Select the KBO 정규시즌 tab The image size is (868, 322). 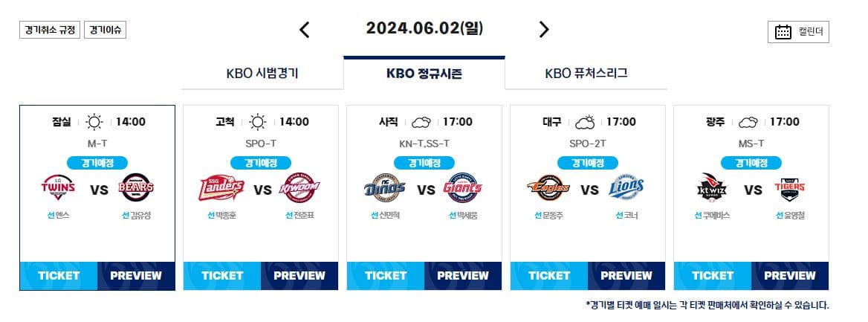(424, 73)
